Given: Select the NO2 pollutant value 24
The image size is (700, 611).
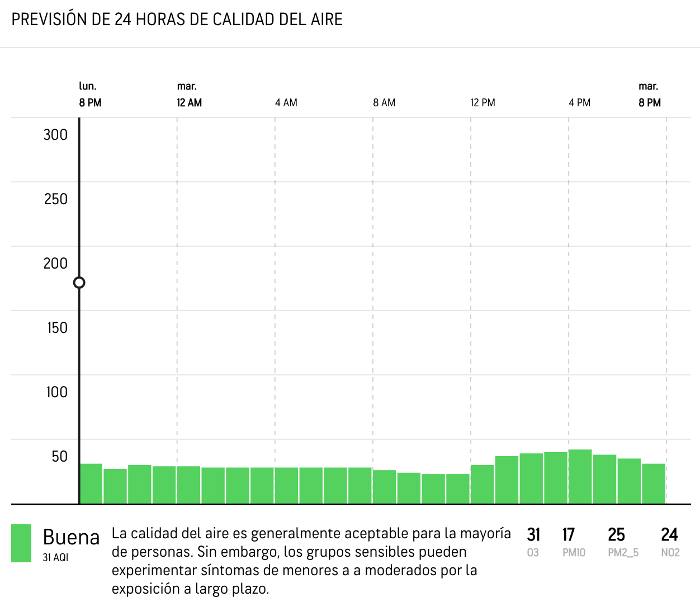Looking at the screenshot, I should (669, 535).
